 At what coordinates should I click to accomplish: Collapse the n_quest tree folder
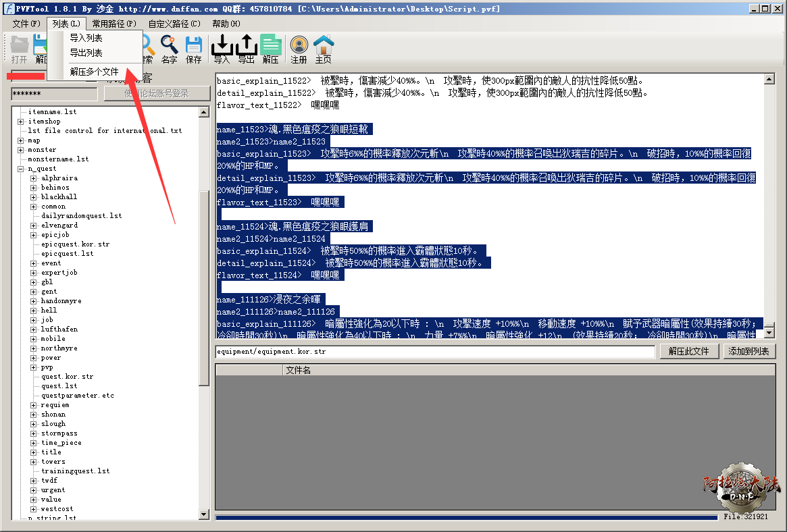click(x=21, y=169)
